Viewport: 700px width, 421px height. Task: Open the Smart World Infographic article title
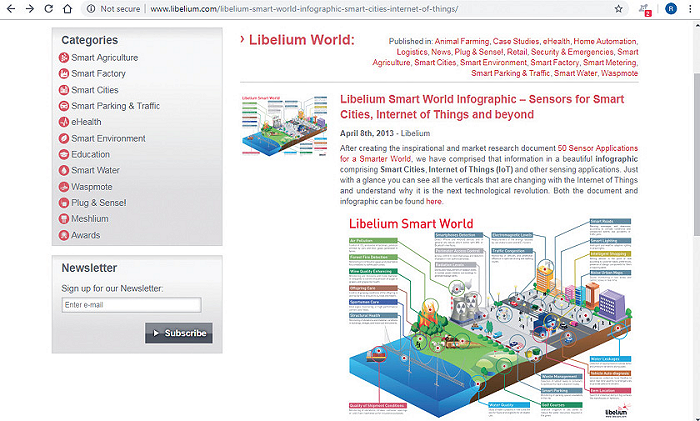(x=482, y=107)
